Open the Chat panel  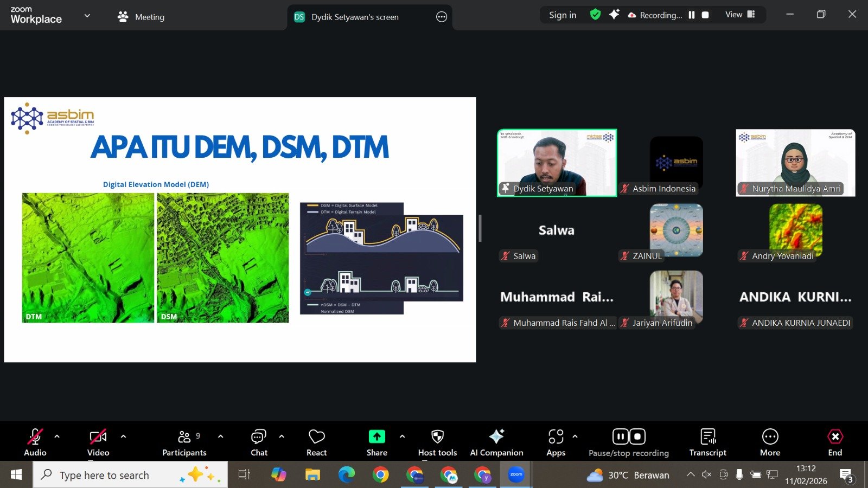259,442
